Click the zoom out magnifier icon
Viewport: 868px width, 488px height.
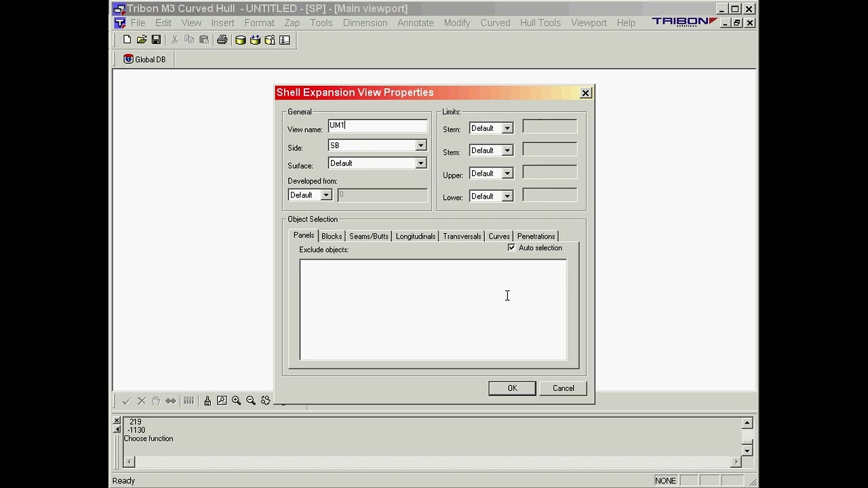251,401
